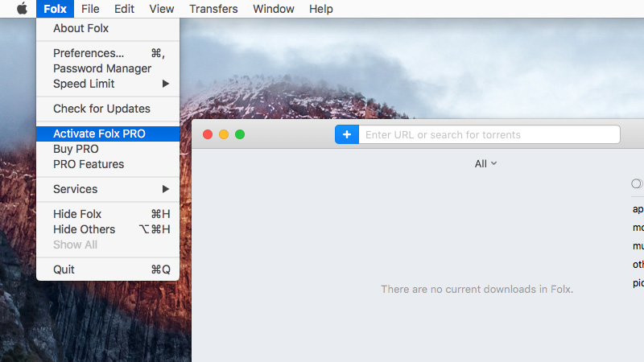Close the open Folx menu in menu bar
The height and width of the screenshot is (362, 644).
(x=55, y=9)
